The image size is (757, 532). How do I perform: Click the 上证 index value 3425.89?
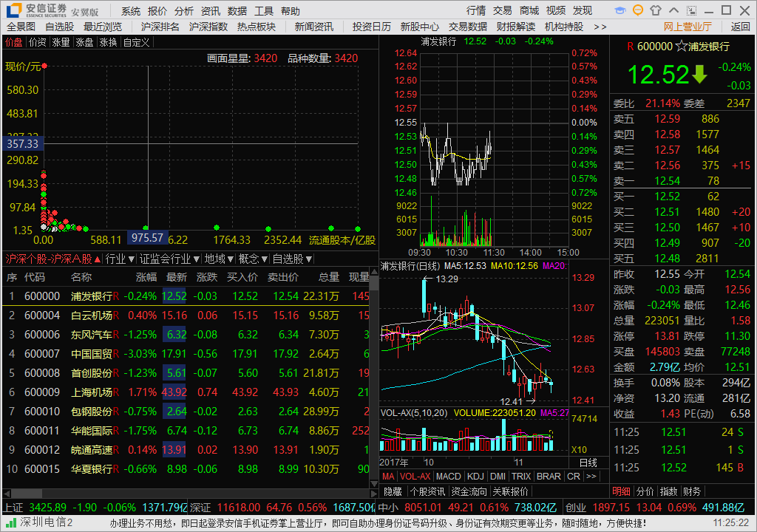pos(48,508)
